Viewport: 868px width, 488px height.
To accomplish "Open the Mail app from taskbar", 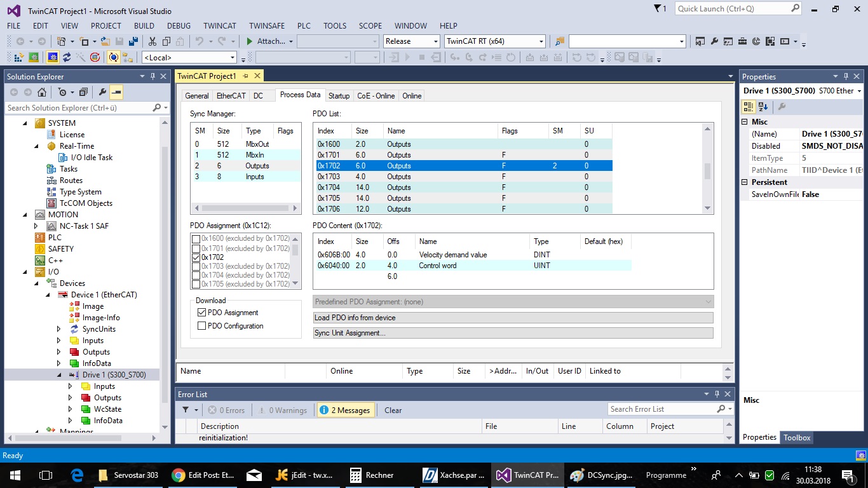I will pyautogui.click(x=254, y=475).
